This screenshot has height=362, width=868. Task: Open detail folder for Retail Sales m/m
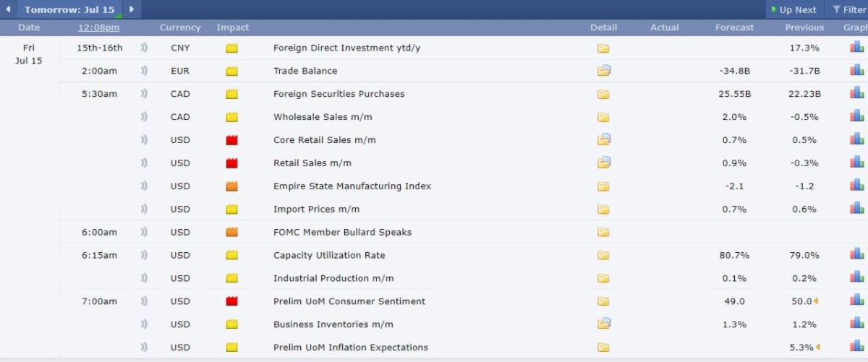click(x=603, y=163)
